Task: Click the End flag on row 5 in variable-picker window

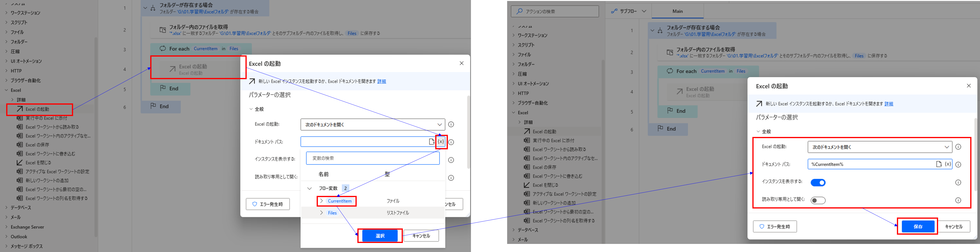Action: (170, 89)
